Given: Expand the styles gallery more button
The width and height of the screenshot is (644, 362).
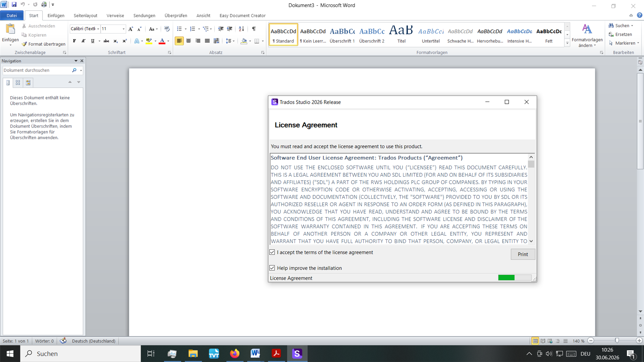Looking at the screenshot, I should tap(567, 43).
